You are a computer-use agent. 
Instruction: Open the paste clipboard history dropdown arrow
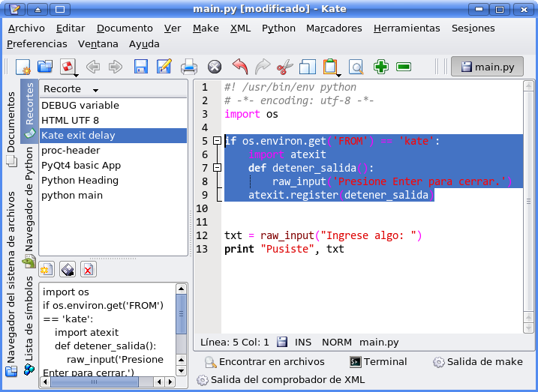338,75
